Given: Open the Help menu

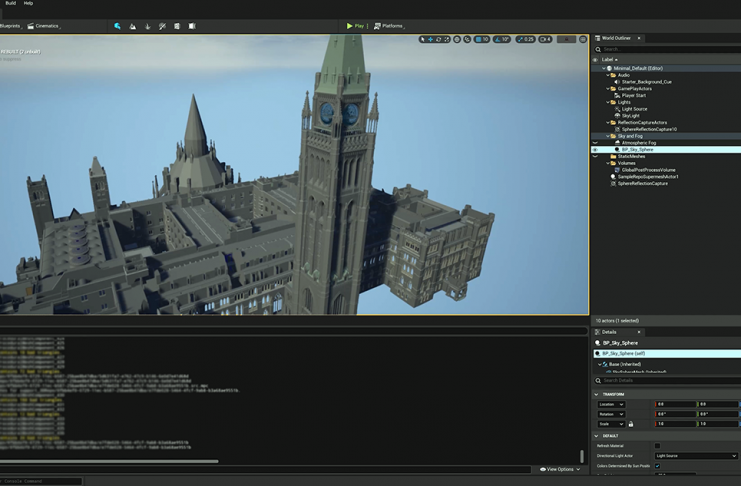Looking at the screenshot, I should click(28, 4).
